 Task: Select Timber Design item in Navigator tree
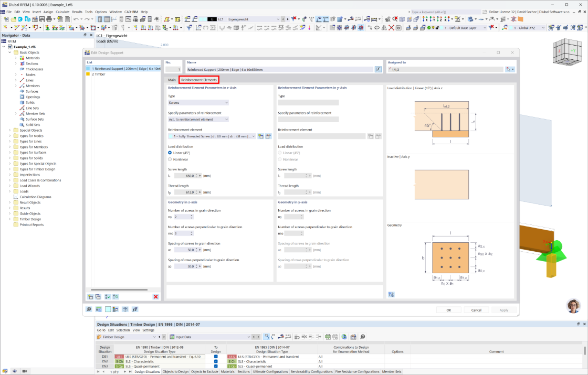coord(30,219)
